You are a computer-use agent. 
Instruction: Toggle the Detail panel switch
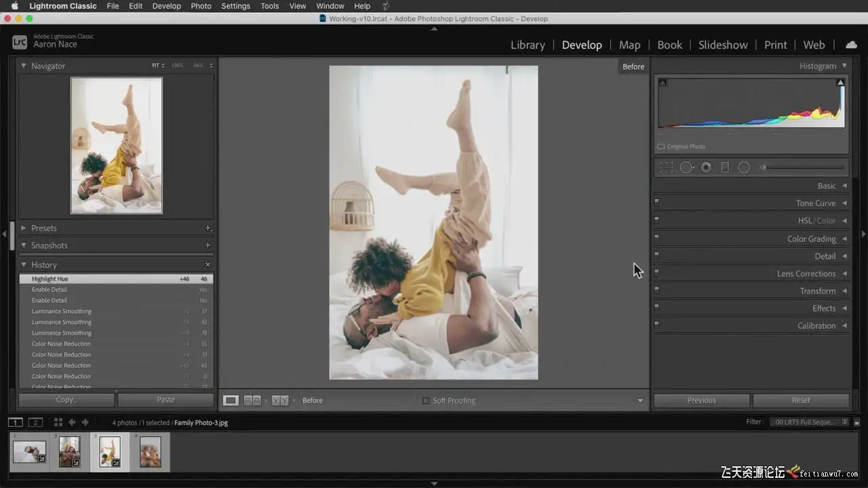click(656, 255)
